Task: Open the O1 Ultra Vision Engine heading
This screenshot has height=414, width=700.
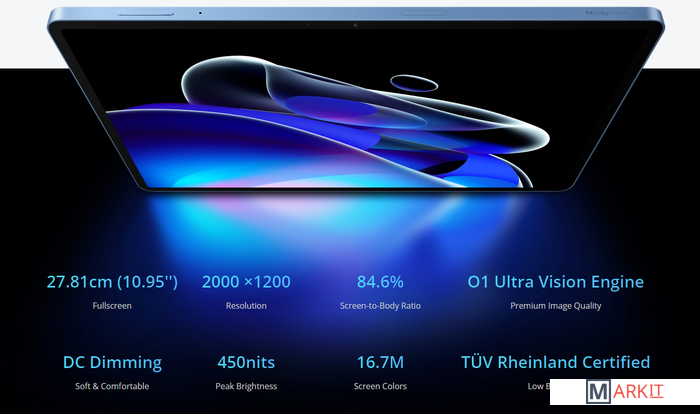Action: pos(556,282)
